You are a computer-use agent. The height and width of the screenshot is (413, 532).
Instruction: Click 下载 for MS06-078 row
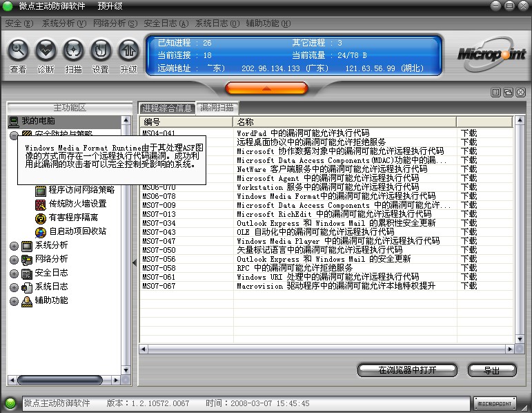[x=469, y=196]
